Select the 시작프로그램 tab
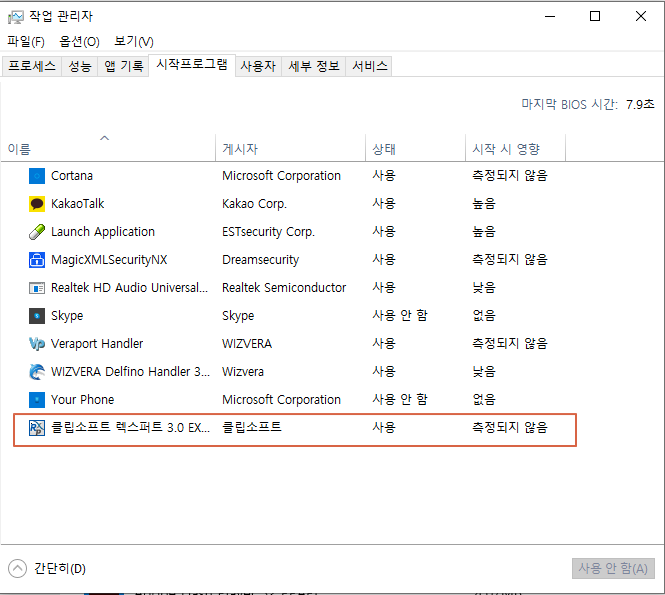Viewport: 665px width, 595px height. [192, 65]
